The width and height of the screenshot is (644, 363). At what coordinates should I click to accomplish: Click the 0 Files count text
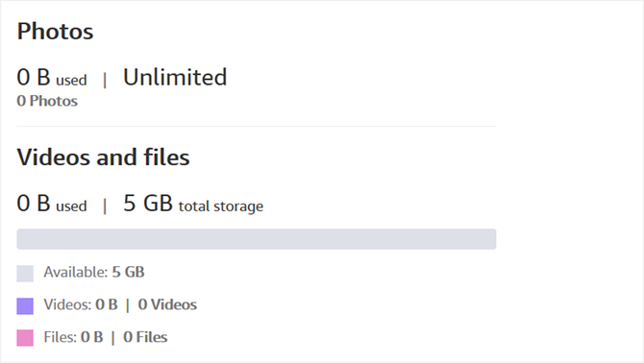click(145, 337)
